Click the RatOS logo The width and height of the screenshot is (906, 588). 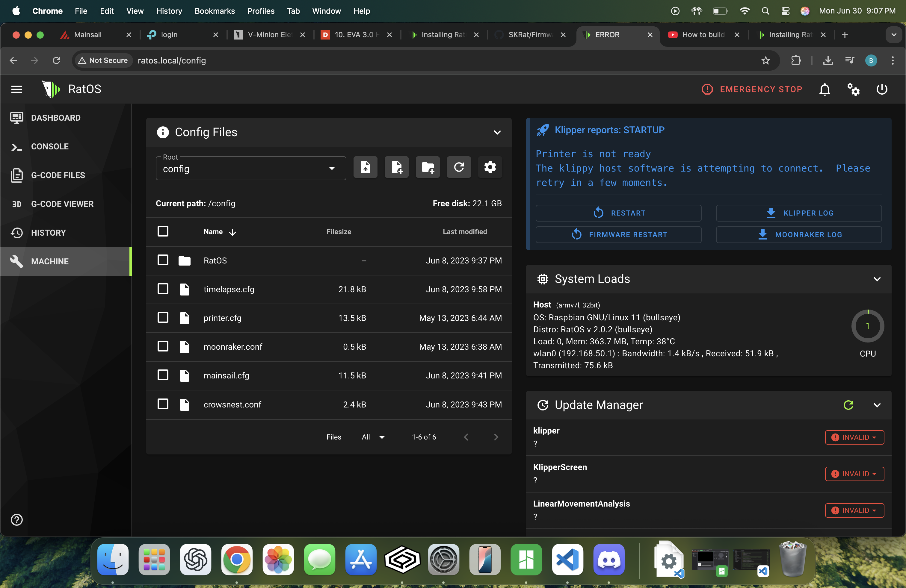click(x=51, y=89)
